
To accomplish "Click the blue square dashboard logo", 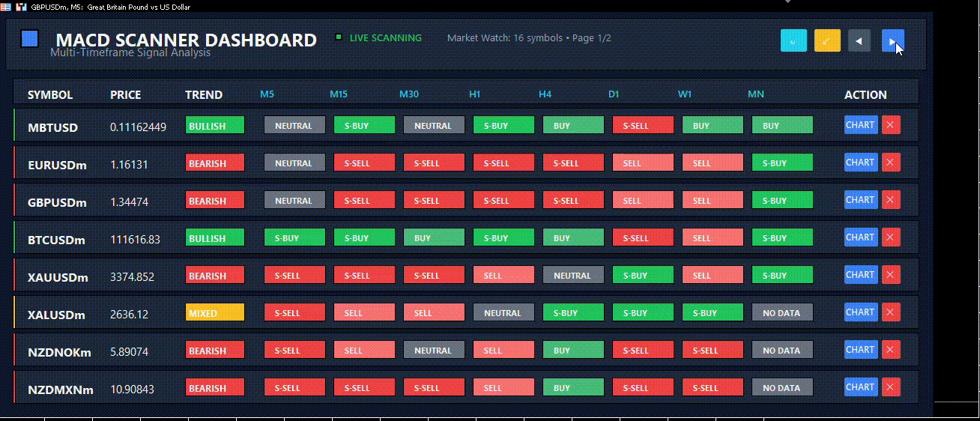I will [x=29, y=38].
